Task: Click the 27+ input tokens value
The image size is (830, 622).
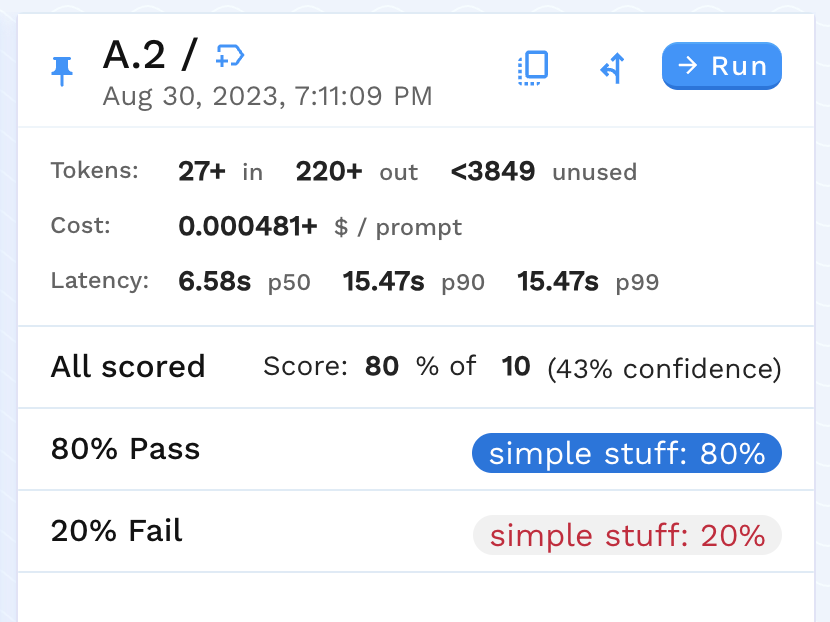Action: pos(202,171)
